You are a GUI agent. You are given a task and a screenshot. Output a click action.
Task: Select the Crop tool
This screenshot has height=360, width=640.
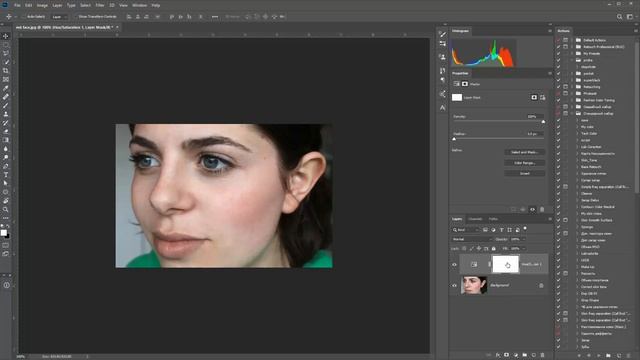[6, 71]
